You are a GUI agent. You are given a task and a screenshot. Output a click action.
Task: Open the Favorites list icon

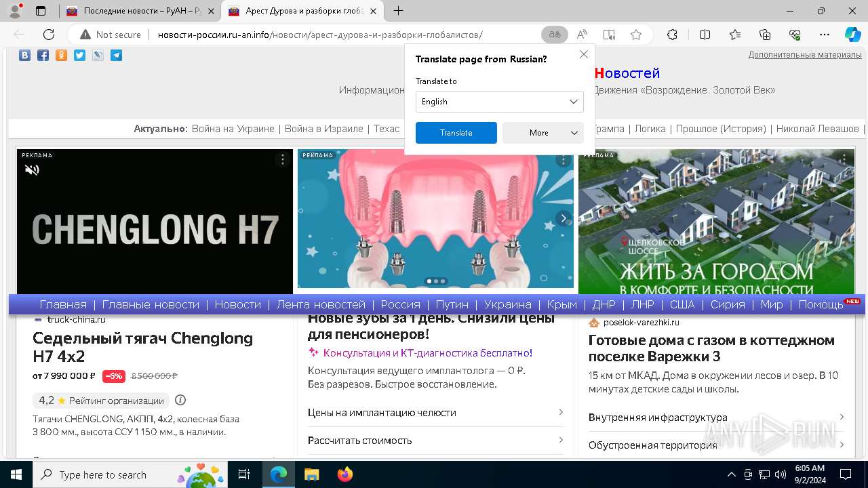[x=735, y=35]
